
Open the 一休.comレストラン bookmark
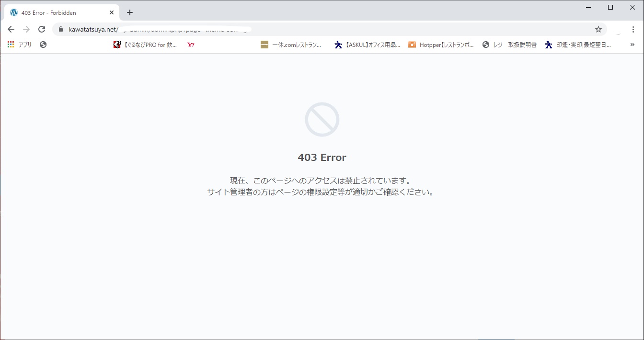coord(291,45)
